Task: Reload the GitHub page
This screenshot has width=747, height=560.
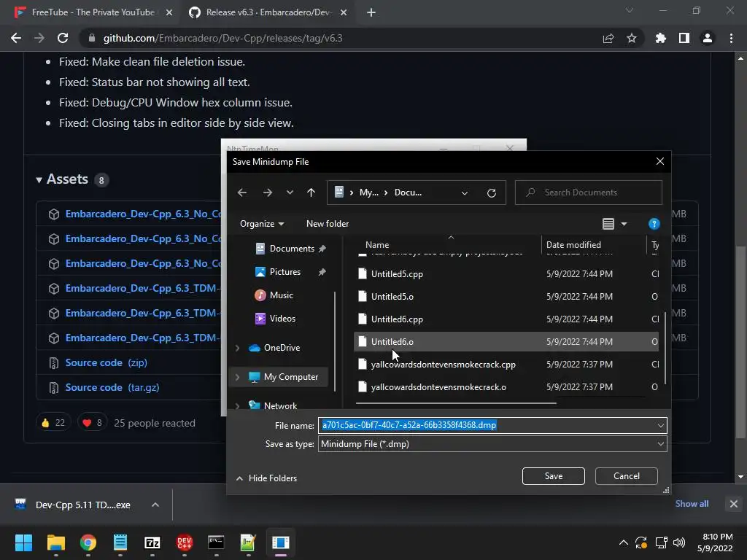Action: click(63, 38)
